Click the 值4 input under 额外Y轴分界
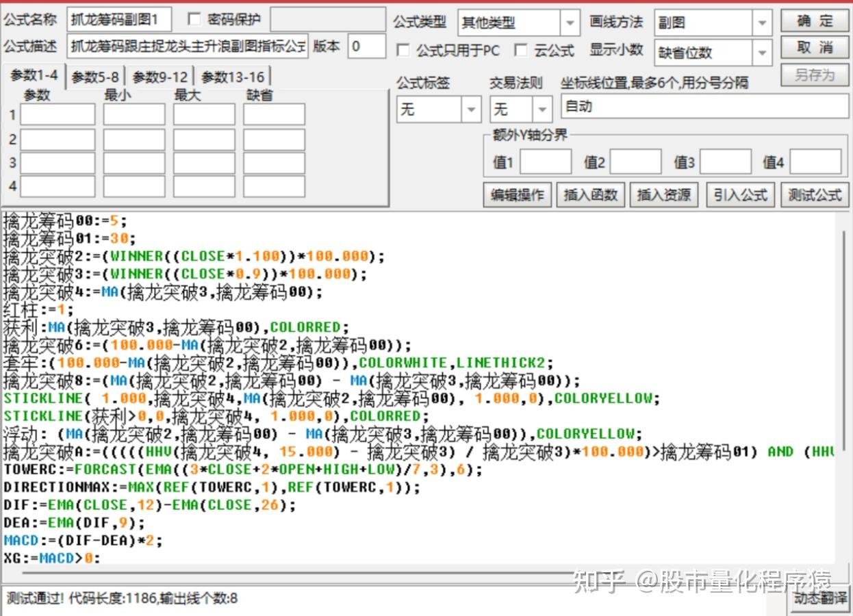Image resolution: width=853 pixels, height=616 pixels. (815, 162)
